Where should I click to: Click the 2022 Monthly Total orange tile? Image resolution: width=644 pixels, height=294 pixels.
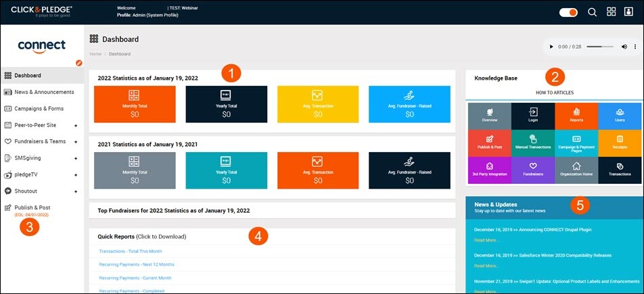(135, 104)
